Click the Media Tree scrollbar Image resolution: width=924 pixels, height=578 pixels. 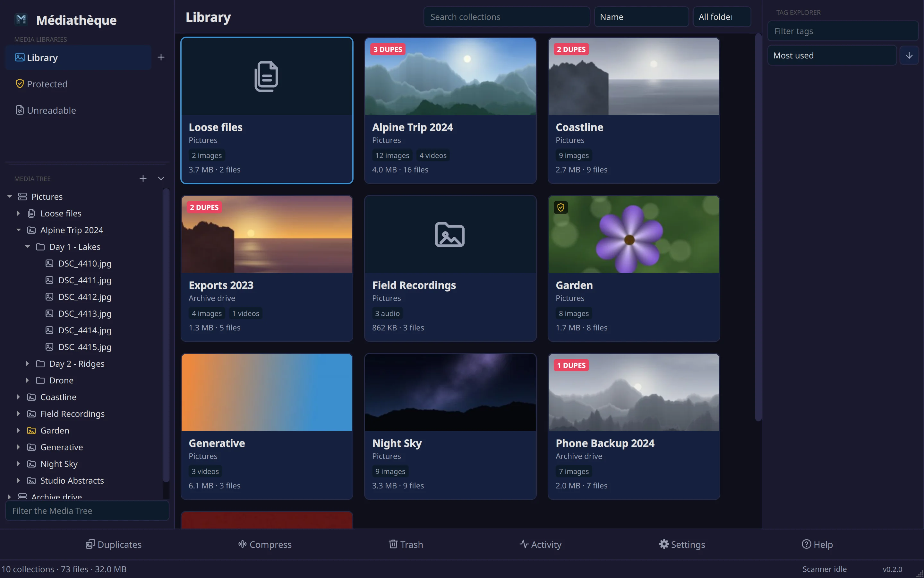click(166, 335)
